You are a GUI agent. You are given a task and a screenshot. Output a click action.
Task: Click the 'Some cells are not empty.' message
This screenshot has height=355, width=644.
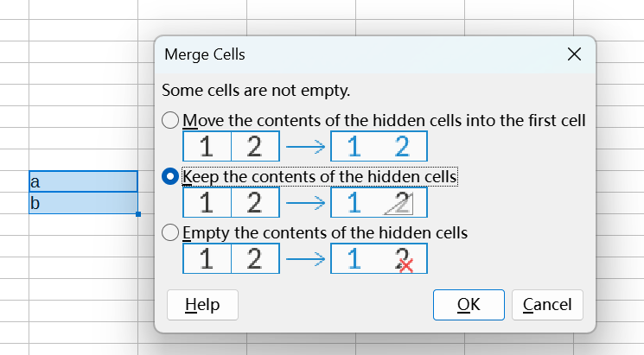click(256, 91)
